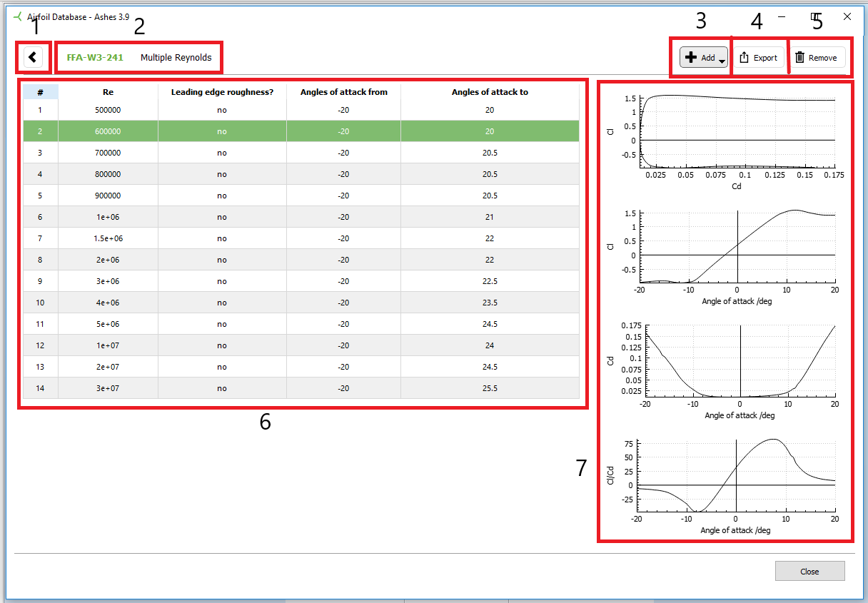Viewport: 868px width, 603px height.
Task: Click the Export share icon
Action: pyautogui.click(x=744, y=58)
